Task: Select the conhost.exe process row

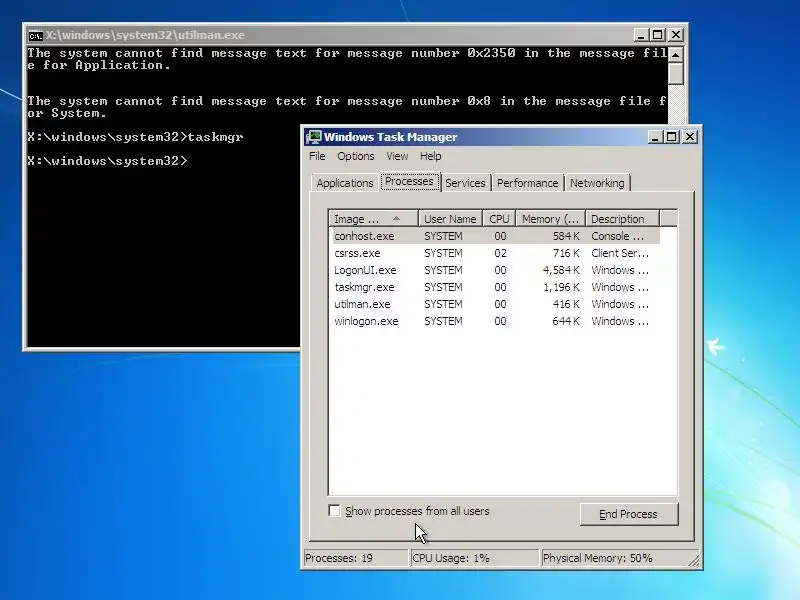Action: [494, 236]
